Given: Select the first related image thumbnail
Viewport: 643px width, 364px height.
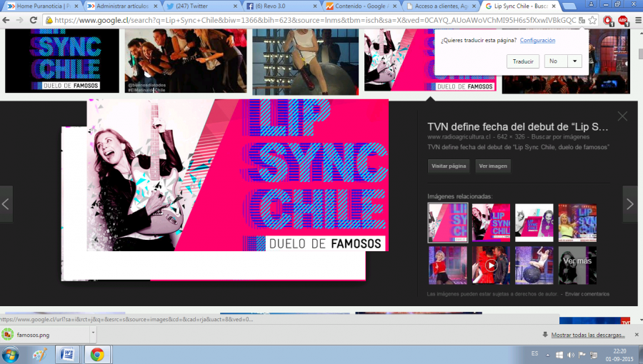Looking at the screenshot, I should point(448,223).
